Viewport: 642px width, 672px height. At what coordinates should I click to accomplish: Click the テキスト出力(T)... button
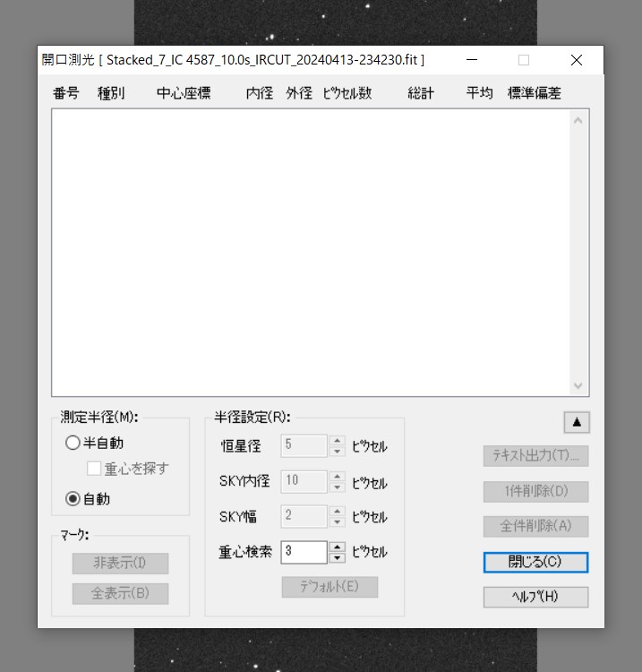click(x=535, y=455)
